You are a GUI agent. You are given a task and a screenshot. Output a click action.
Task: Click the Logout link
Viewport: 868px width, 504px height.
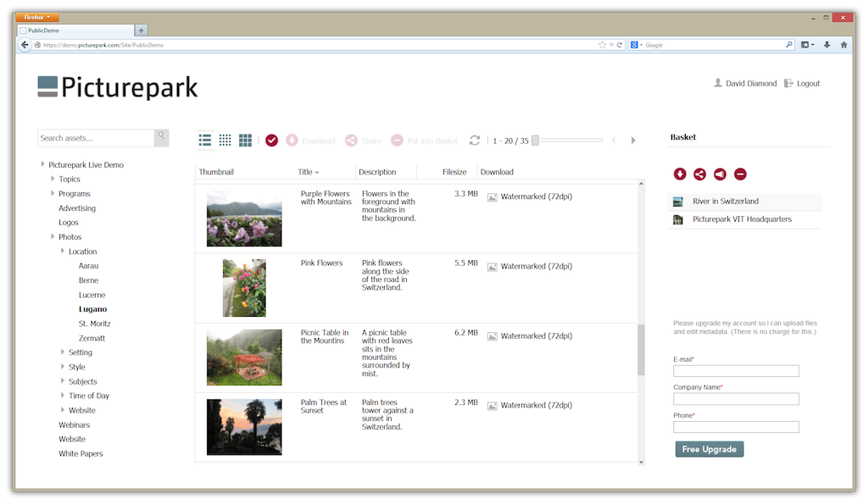pyautogui.click(x=808, y=84)
